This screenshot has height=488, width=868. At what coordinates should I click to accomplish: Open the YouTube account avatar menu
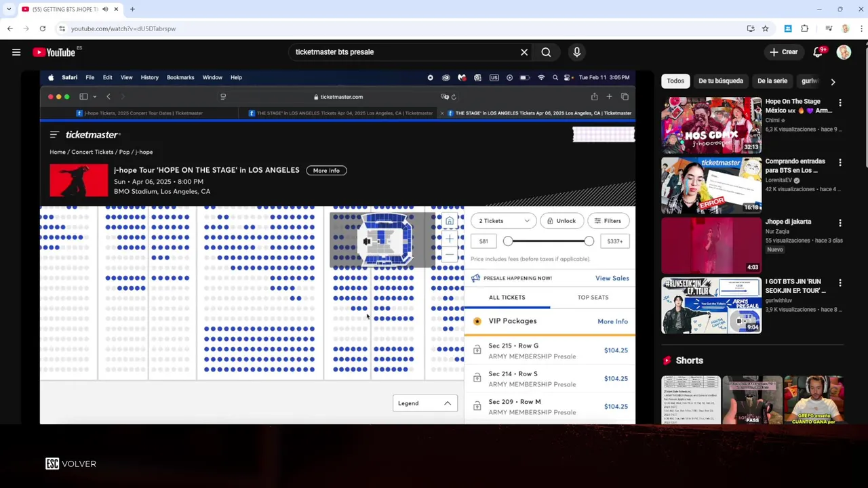click(844, 52)
